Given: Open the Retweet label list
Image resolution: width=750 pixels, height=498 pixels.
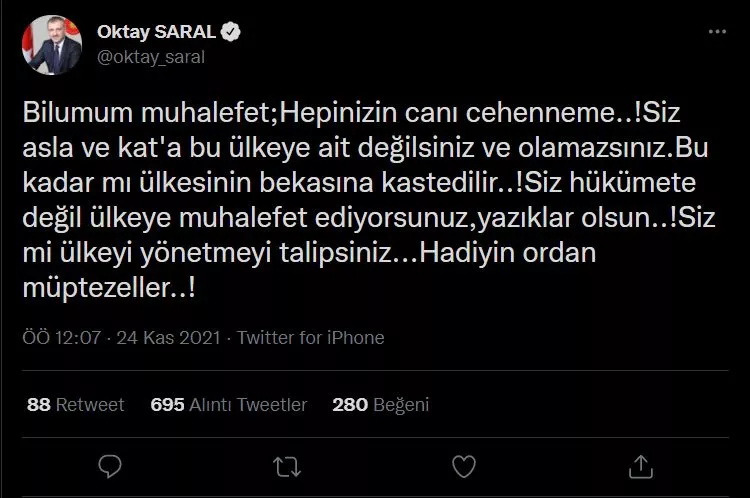Looking at the screenshot, I should [x=90, y=405].
